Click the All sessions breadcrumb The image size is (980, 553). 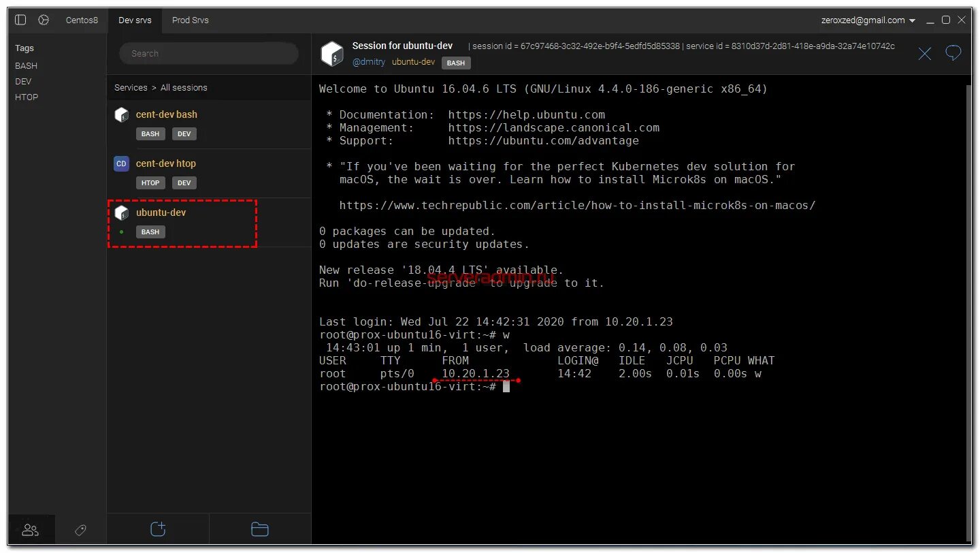click(184, 88)
